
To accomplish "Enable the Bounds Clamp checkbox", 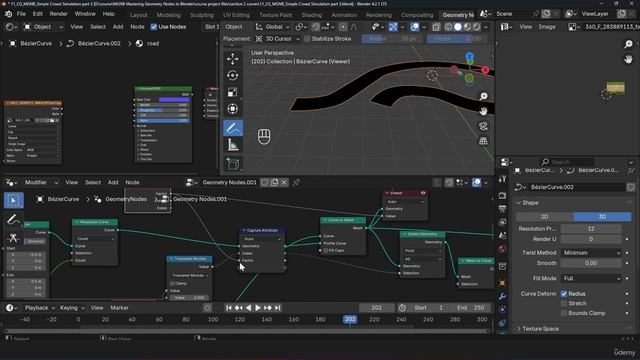I will click(x=564, y=313).
